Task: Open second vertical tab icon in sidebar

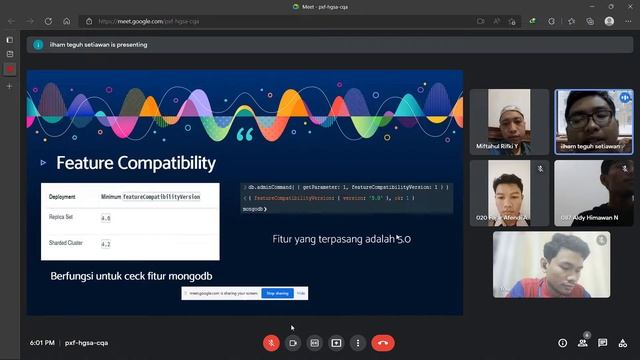Action: coord(10,54)
